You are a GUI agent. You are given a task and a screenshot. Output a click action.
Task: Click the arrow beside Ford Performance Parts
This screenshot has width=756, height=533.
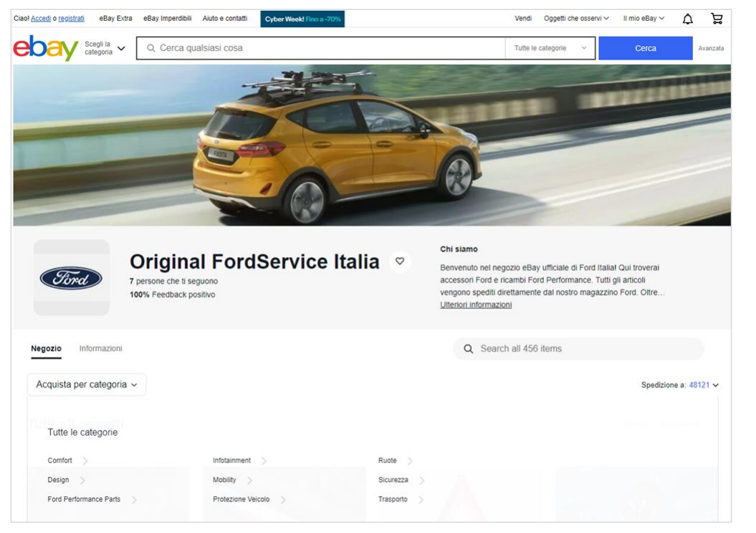134,500
